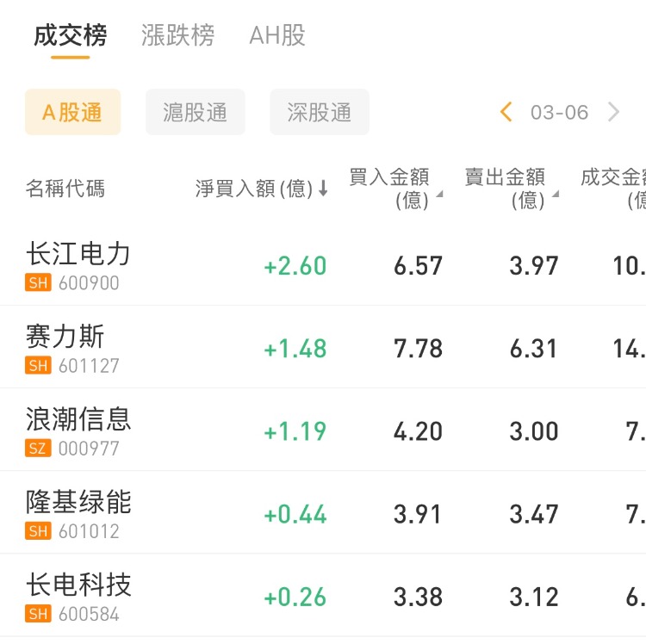Select the 滬股通 filter
This screenshot has height=644, width=646.
coord(196,112)
